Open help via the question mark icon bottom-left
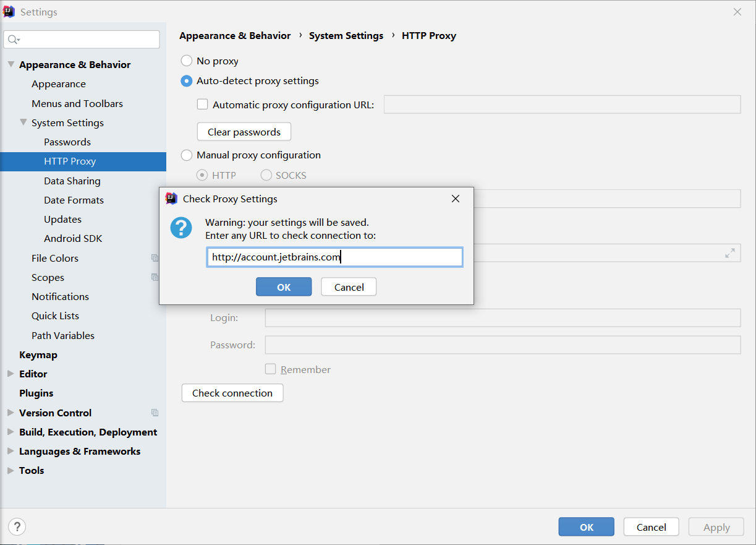The width and height of the screenshot is (756, 545). pyautogui.click(x=17, y=526)
